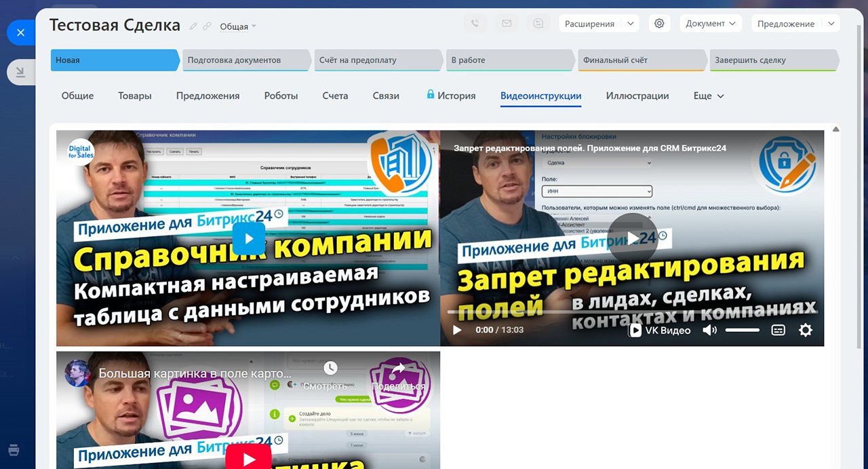Open the VK Видео logo link

pyautogui.click(x=659, y=330)
